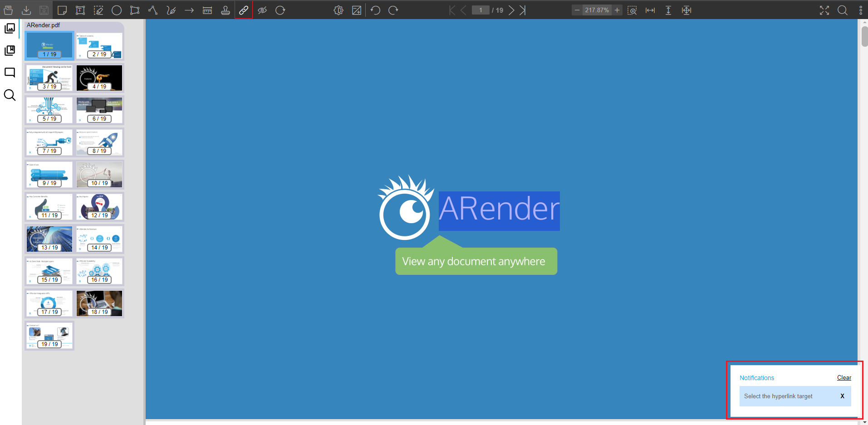Open the search panel in sidebar

coord(10,95)
